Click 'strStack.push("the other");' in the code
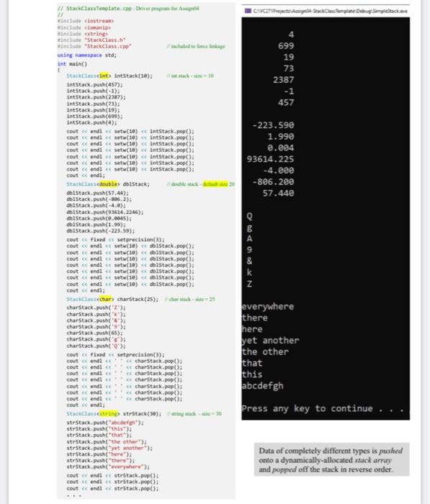This screenshot has width=430, height=504. coord(107,441)
